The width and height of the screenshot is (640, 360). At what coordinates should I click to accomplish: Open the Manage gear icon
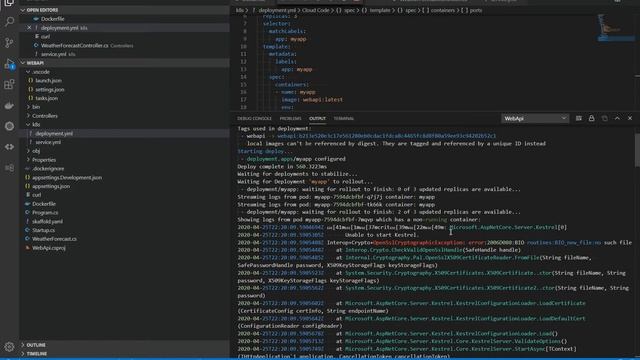9,347
